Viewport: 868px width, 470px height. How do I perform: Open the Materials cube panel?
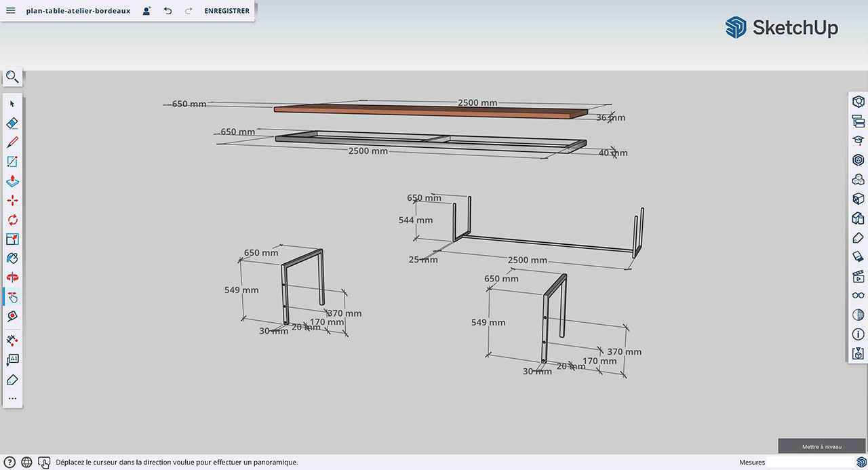click(x=858, y=199)
